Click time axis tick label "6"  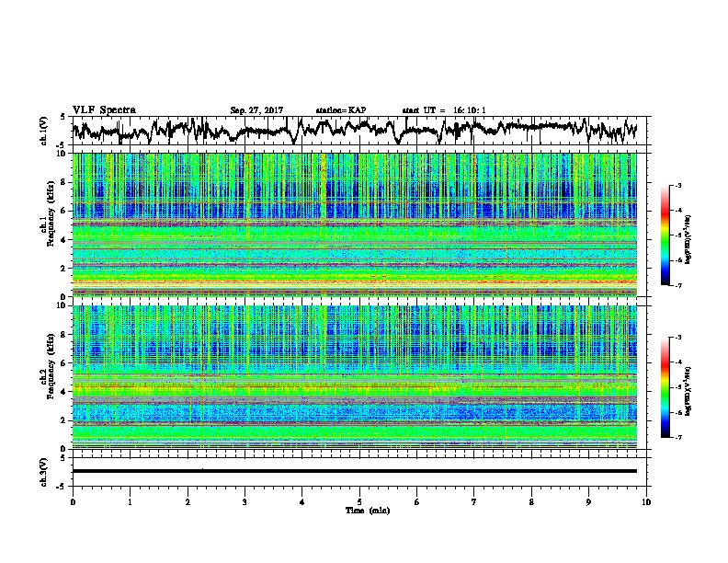[x=416, y=502]
